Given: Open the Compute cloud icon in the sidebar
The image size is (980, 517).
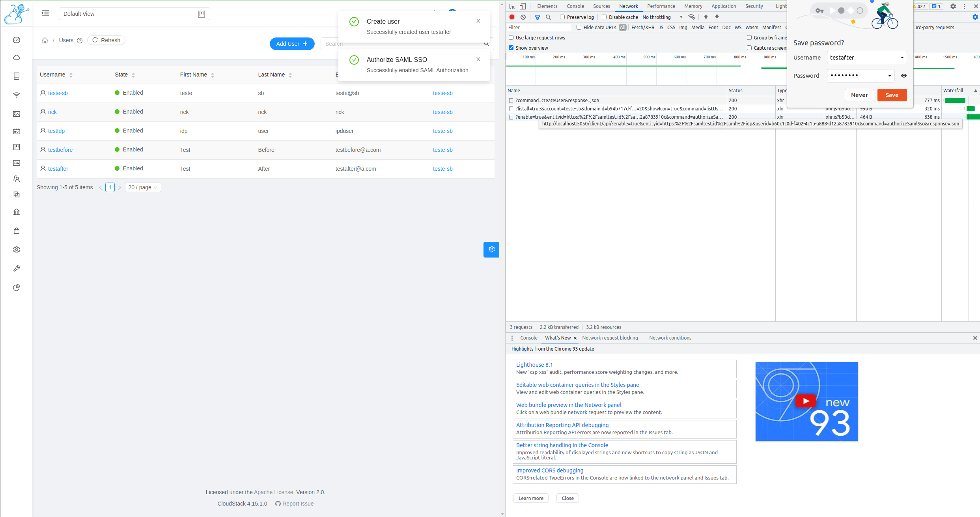Looking at the screenshot, I should point(17,58).
